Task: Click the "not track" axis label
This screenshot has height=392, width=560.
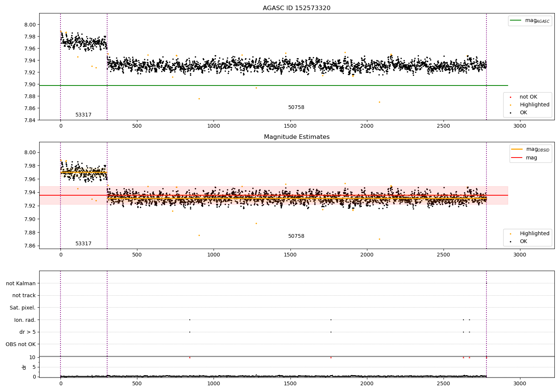Action: pyautogui.click(x=24, y=296)
